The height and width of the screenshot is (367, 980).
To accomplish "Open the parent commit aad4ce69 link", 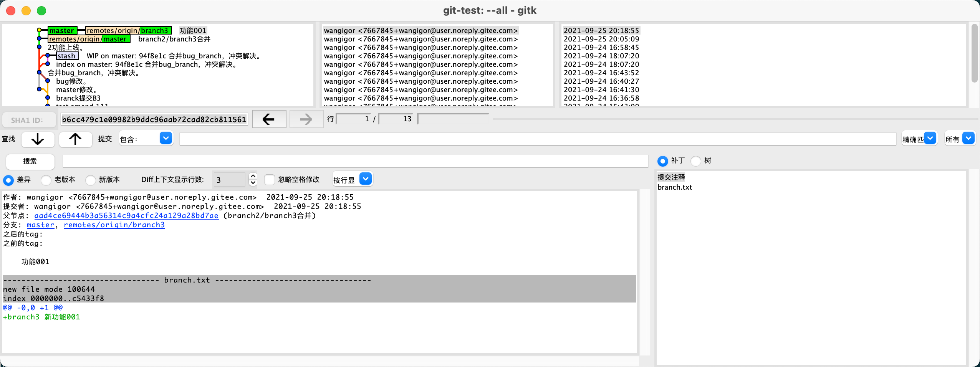I will (126, 216).
